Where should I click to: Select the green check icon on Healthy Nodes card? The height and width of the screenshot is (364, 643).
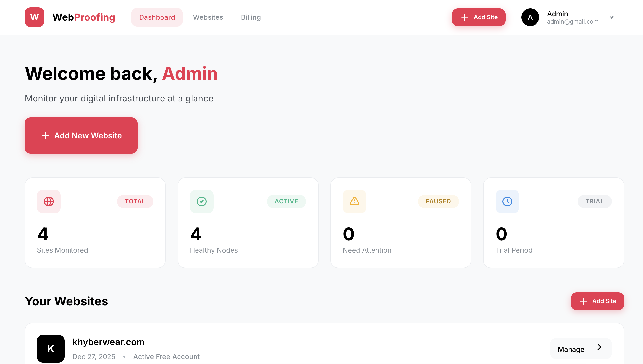tap(201, 201)
